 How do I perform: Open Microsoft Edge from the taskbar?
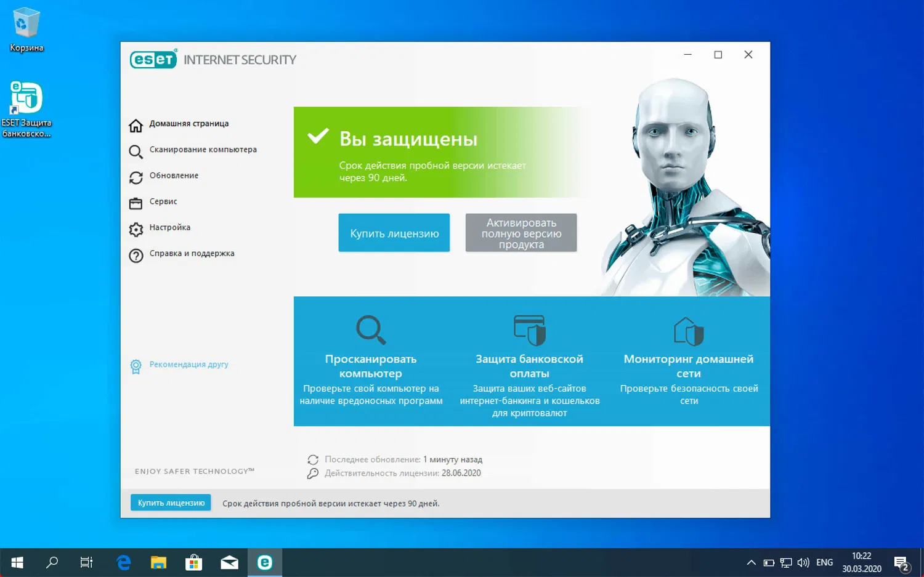(x=123, y=562)
